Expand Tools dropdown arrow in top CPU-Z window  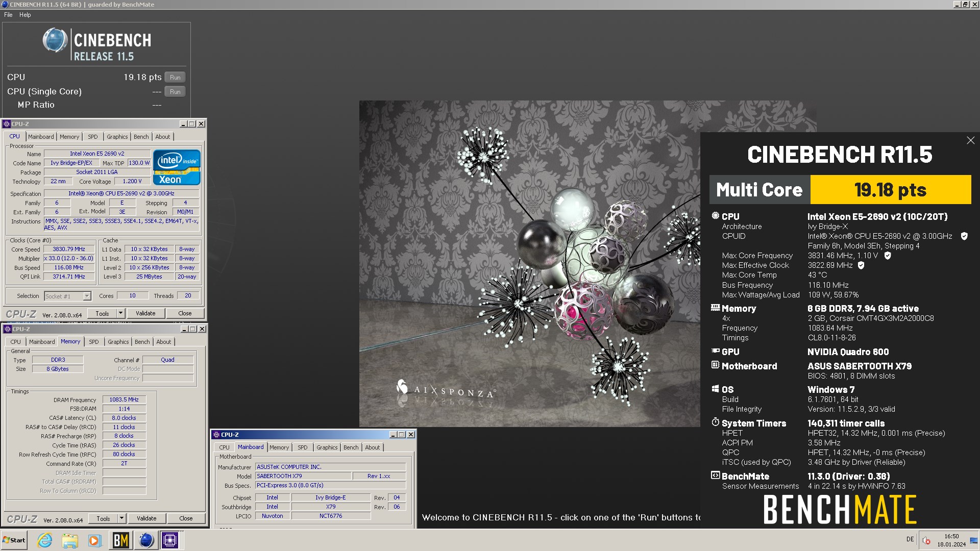tap(120, 313)
